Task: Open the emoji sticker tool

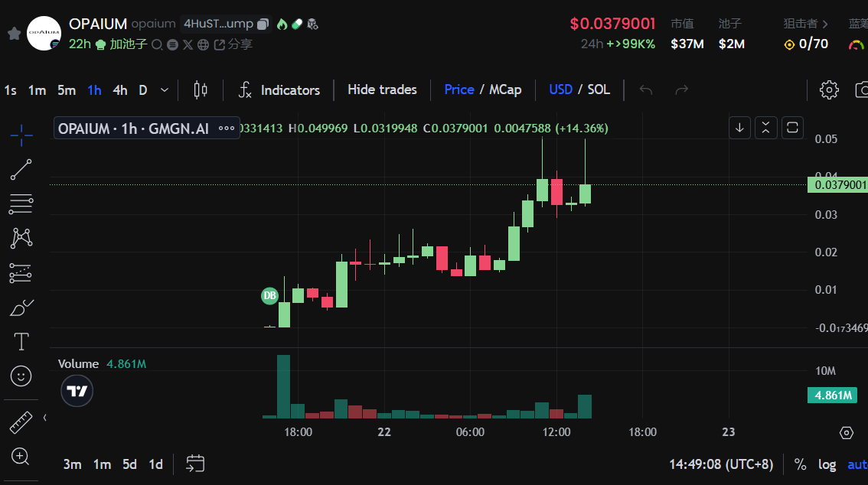Action: point(21,376)
